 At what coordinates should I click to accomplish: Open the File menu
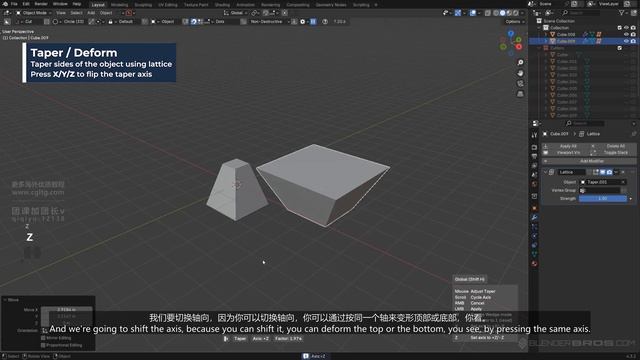pos(14,4)
